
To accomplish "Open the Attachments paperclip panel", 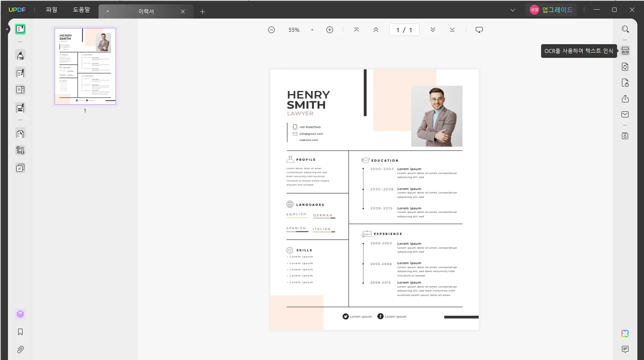I will pyautogui.click(x=20, y=349).
